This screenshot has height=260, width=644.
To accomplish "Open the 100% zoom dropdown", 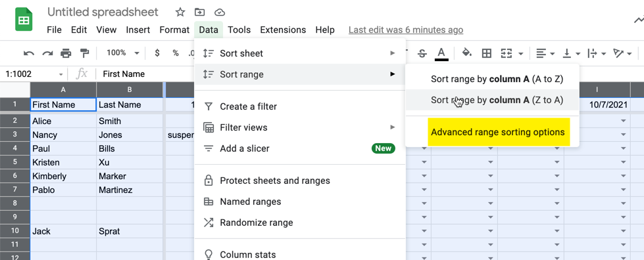I will pos(123,53).
